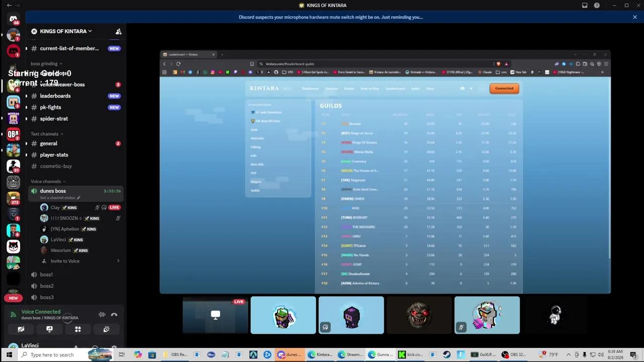Open the current-list-of-members channel
The image size is (644, 362).
[x=75, y=48]
